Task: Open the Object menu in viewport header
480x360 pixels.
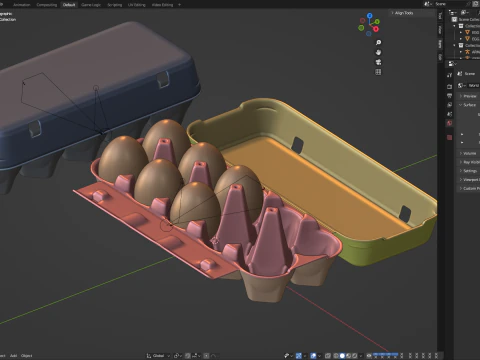Action: point(26,356)
